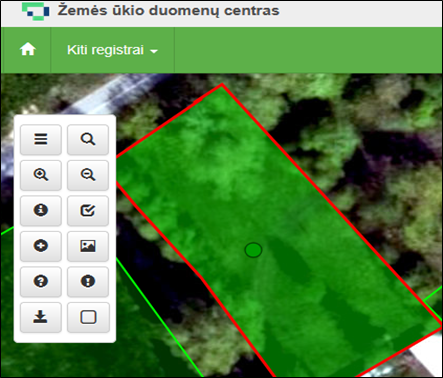
Task: Open the image picture tool
Action: click(x=88, y=246)
